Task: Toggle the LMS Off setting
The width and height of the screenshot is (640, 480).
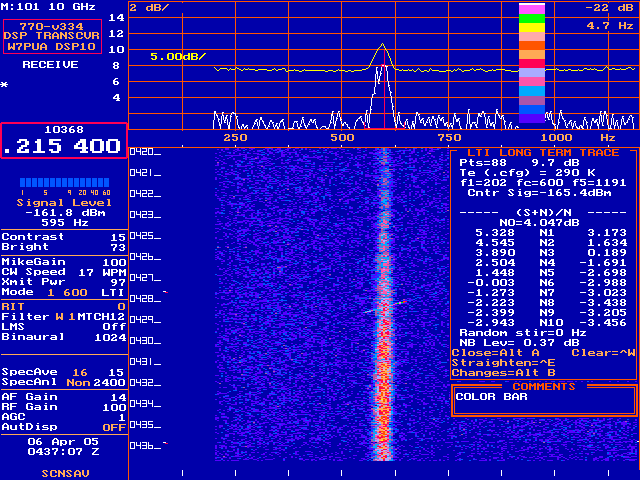Action: click(64, 326)
